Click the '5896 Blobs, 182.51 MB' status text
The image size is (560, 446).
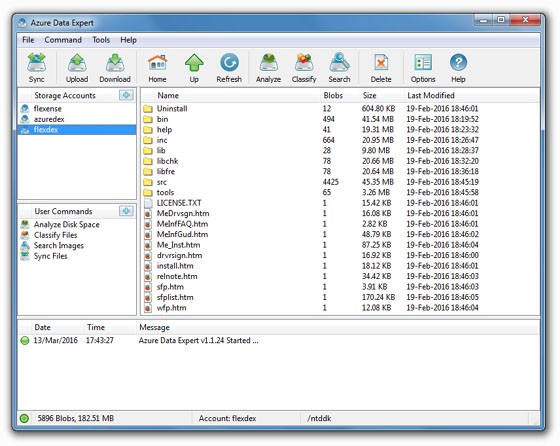pyautogui.click(x=76, y=418)
